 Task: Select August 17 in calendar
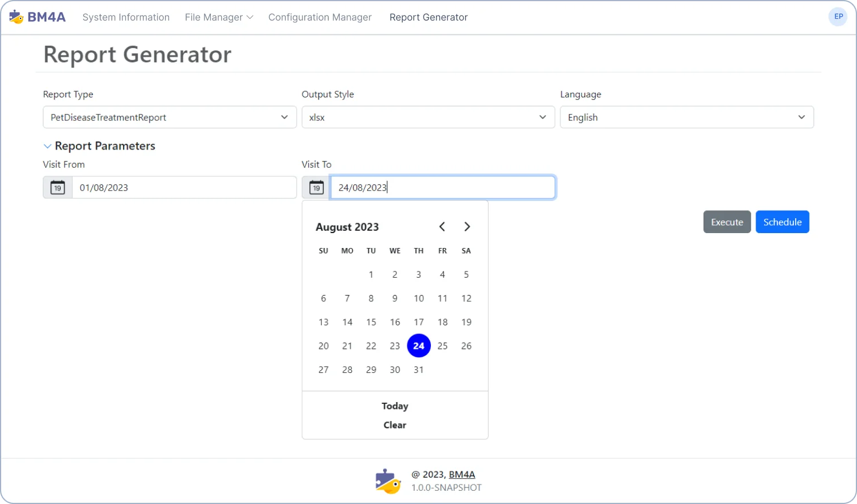[419, 322]
